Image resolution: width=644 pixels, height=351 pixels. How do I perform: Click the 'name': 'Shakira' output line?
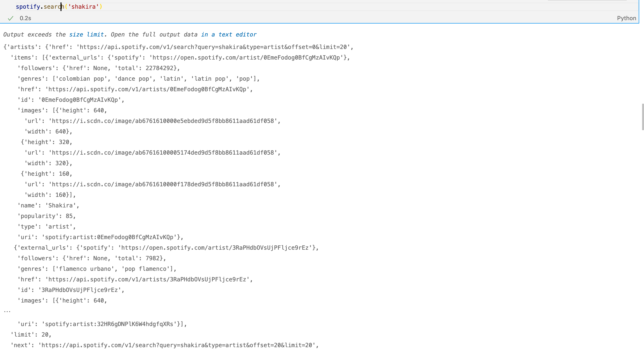pyautogui.click(x=48, y=206)
